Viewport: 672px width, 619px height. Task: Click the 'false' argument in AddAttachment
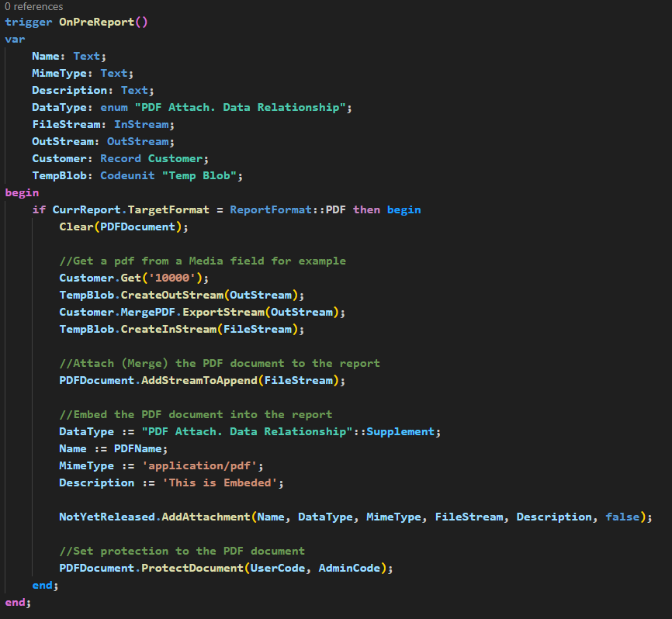click(x=622, y=517)
